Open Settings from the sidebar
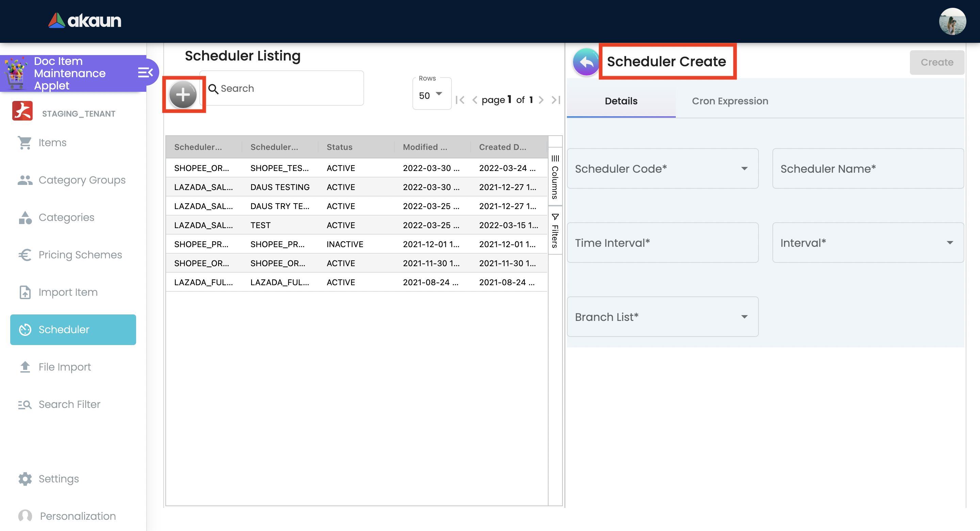The width and height of the screenshot is (980, 531). (59, 479)
